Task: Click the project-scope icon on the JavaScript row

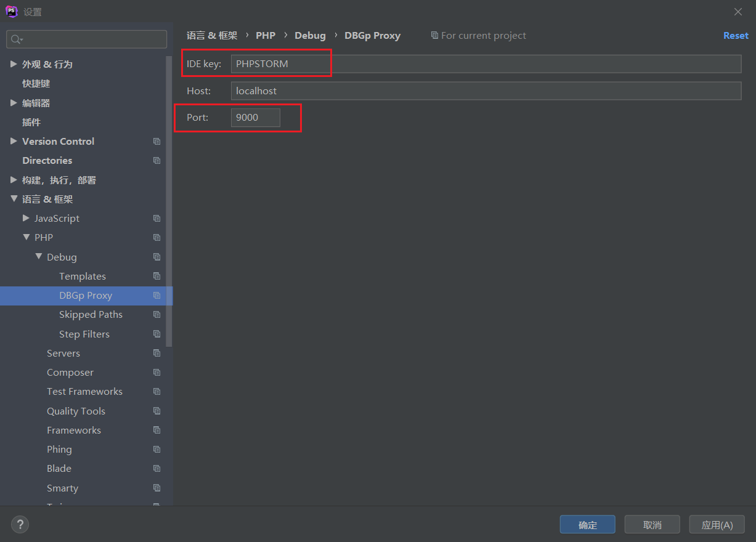Action: click(x=156, y=219)
